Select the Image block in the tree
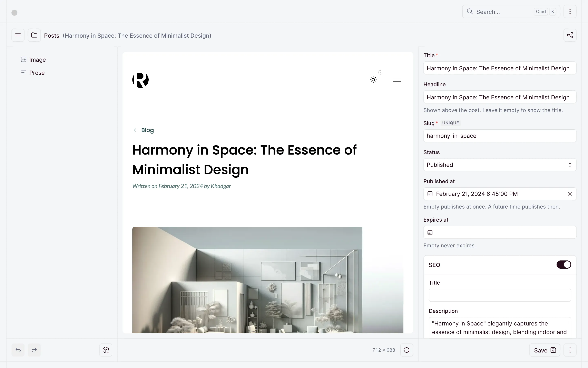 [37, 60]
